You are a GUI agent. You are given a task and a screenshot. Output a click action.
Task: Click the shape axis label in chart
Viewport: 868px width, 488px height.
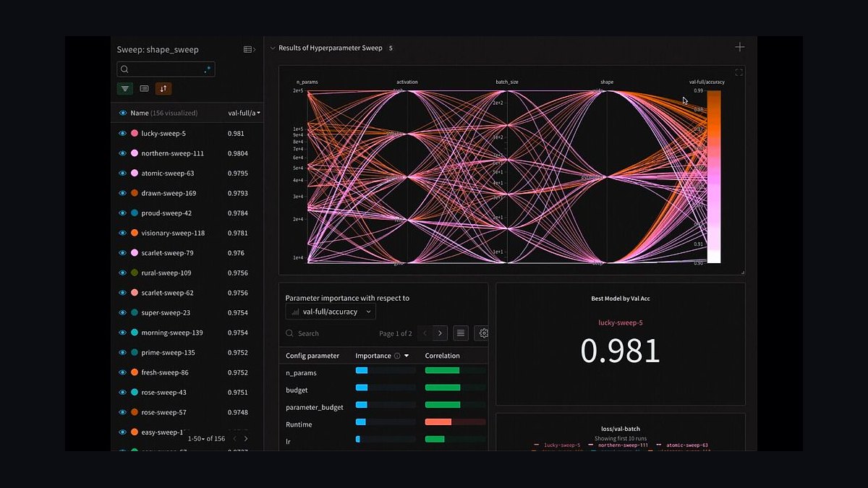click(607, 82)
